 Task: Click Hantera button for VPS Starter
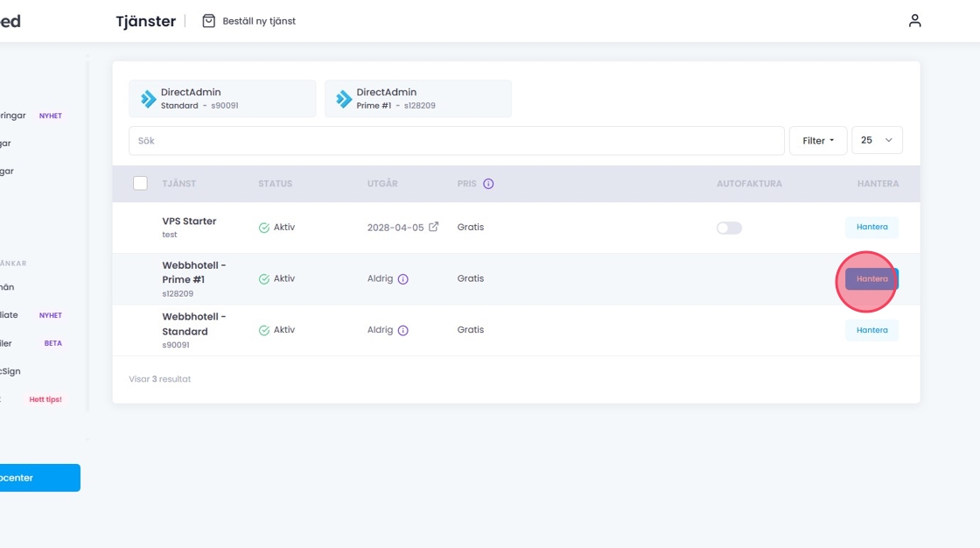tap(871, 228)
